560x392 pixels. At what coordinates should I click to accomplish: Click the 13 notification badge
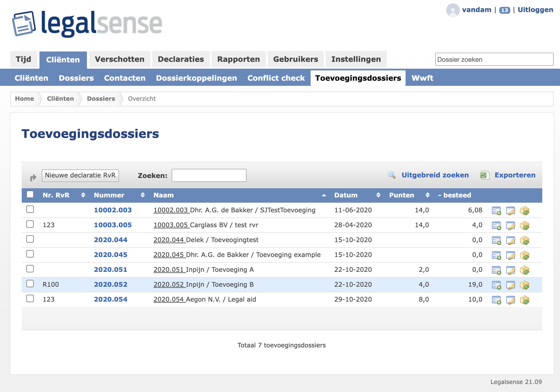pyautogui.click(x=504, y=10)
